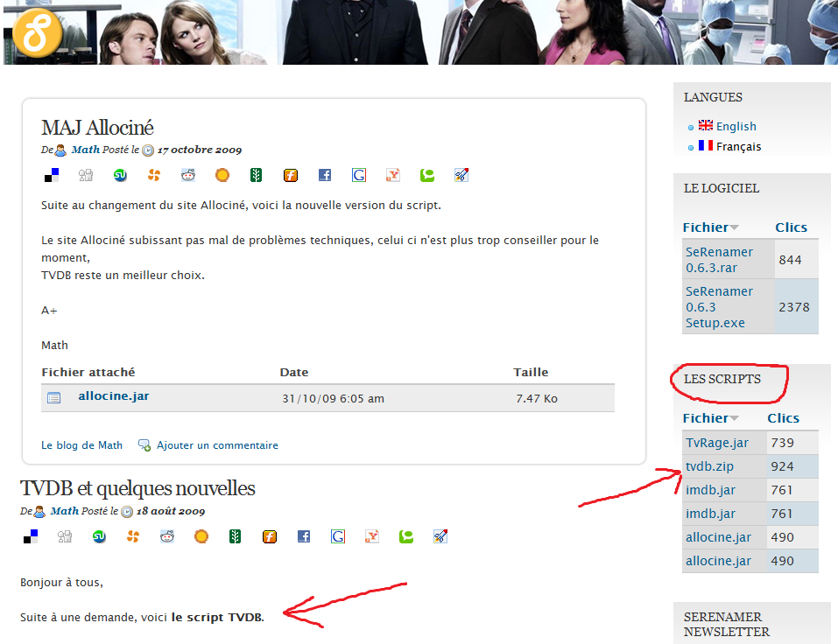This screenshot has width=838, height=644.
Task: Download SeRenamer 0.6.3 Setup.exe
Action: (x=720, y=307)
